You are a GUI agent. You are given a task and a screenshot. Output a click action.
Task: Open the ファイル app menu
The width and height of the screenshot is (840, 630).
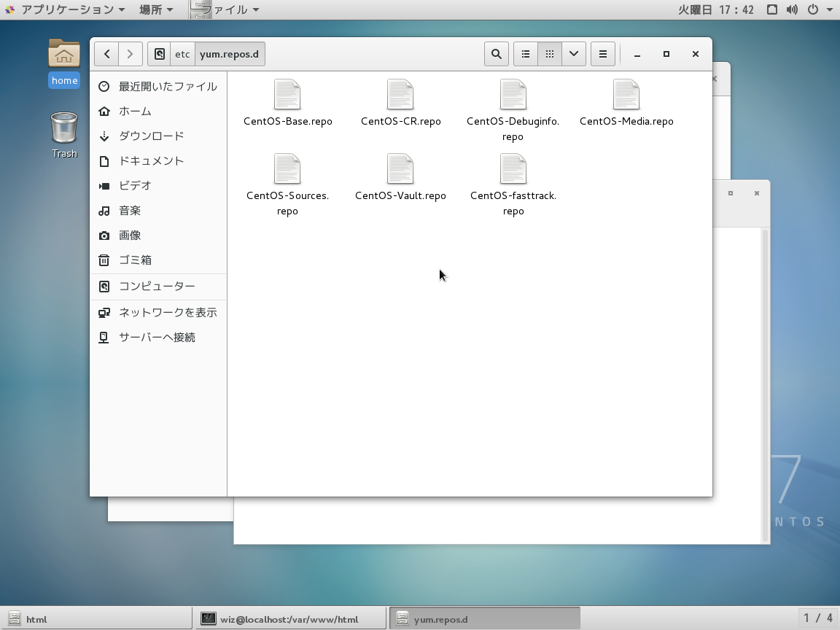click(225, 9)
